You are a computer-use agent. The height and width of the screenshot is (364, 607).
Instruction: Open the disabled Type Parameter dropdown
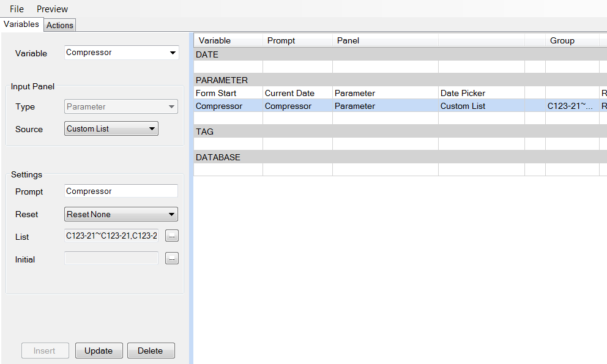(x=121, y=106)
